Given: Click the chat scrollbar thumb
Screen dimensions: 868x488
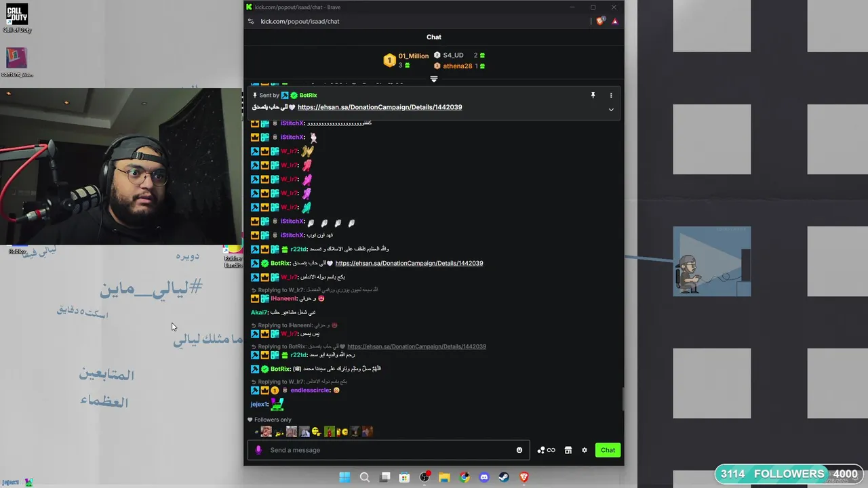Looking at the screenshot, I should pyautogui.click(x=623, y=399).
